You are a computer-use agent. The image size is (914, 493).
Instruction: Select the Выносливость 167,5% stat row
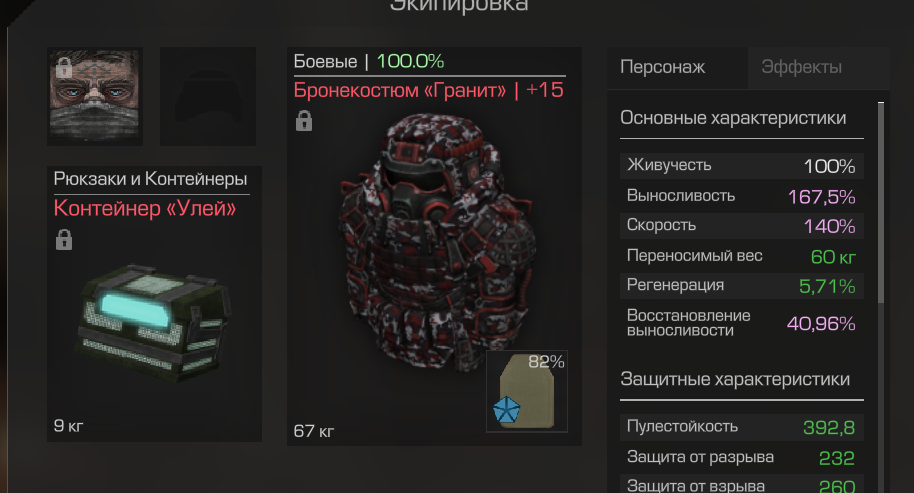(x=741, y=196)
